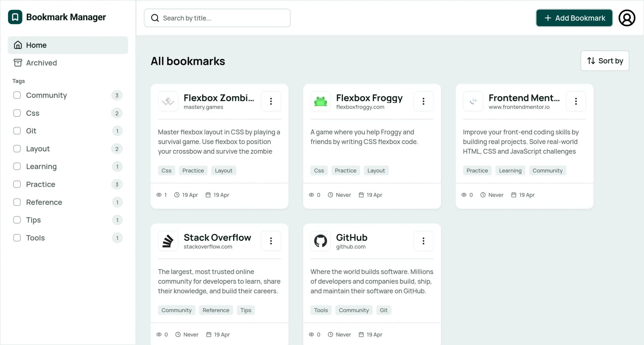This screenshot has width=644, height=345.
Task: Open the flexboxfroggy.com link
Action: [360, 107]
